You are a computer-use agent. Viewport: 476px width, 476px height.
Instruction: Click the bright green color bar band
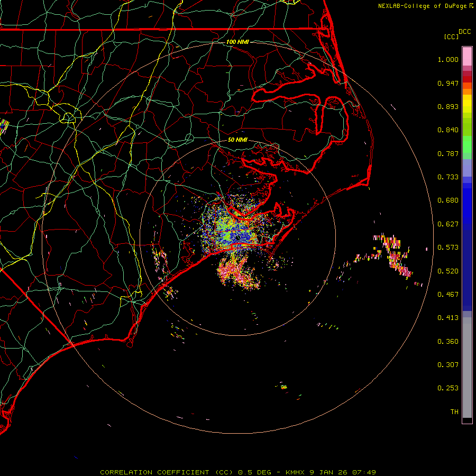[467, 144]
